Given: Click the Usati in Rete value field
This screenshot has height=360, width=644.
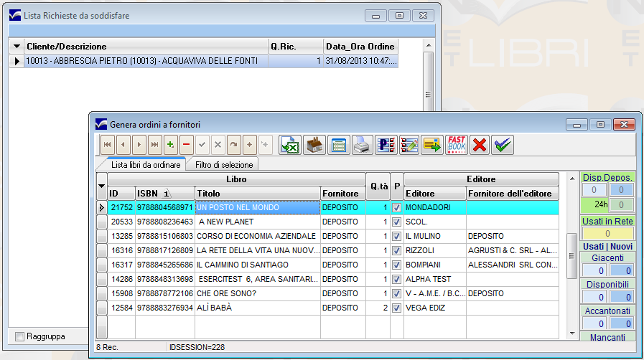Looking at the screenshot, I should tap(607, 234).
